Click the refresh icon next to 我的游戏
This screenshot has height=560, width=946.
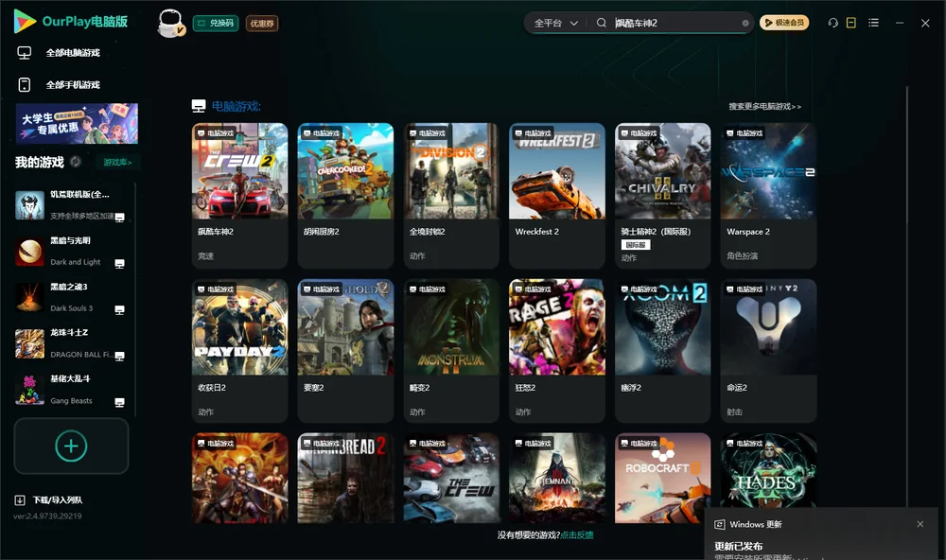click(x=76, y=162)
